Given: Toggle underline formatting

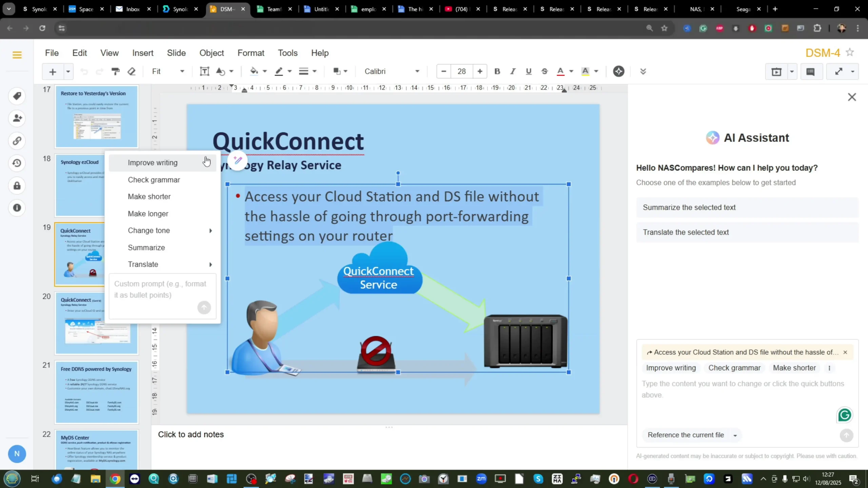Looking at the screenshot, I should click(528, 71).
